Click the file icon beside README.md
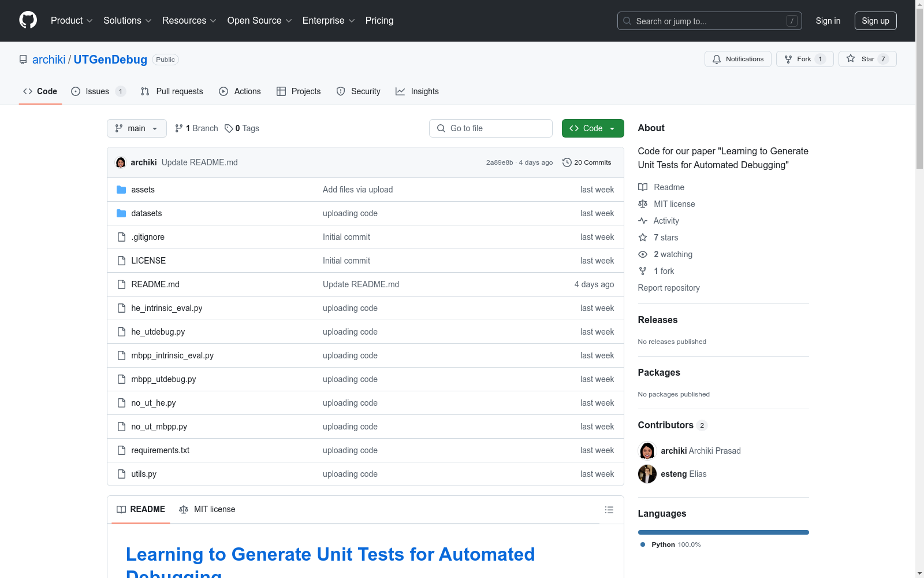Viewport: 924px width, 578px height. click(121, 284)
